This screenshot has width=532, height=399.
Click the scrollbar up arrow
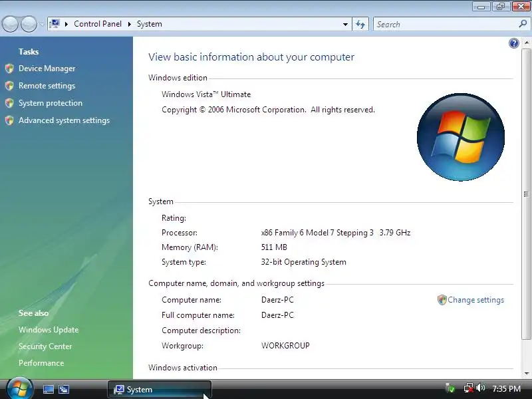coord(526,43)
